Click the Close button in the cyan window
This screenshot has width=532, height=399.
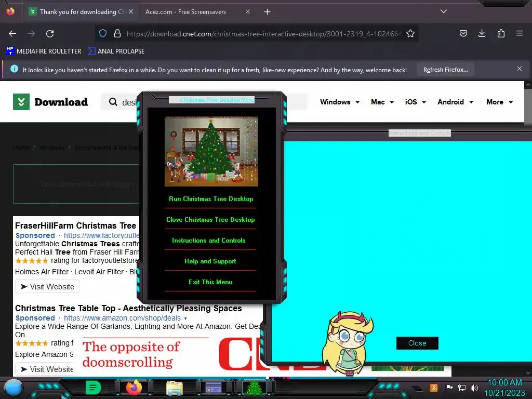417,343
